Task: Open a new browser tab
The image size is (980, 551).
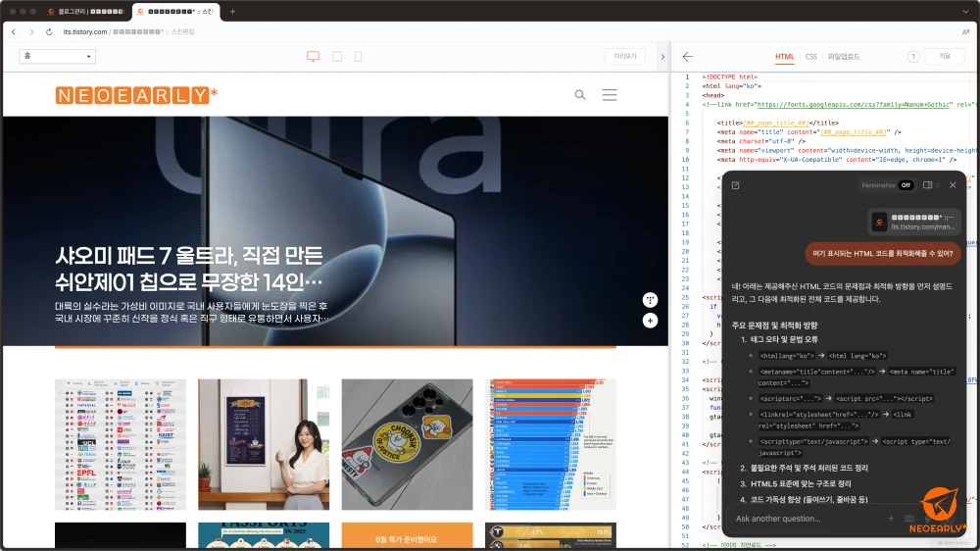Action: 232,11
